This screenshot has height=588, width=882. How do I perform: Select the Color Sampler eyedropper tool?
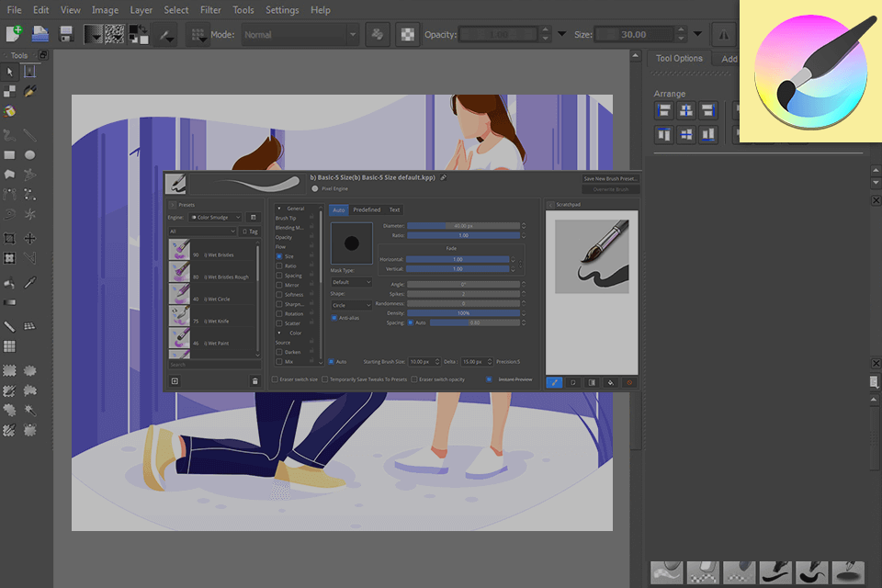click(x=28, y=283)
